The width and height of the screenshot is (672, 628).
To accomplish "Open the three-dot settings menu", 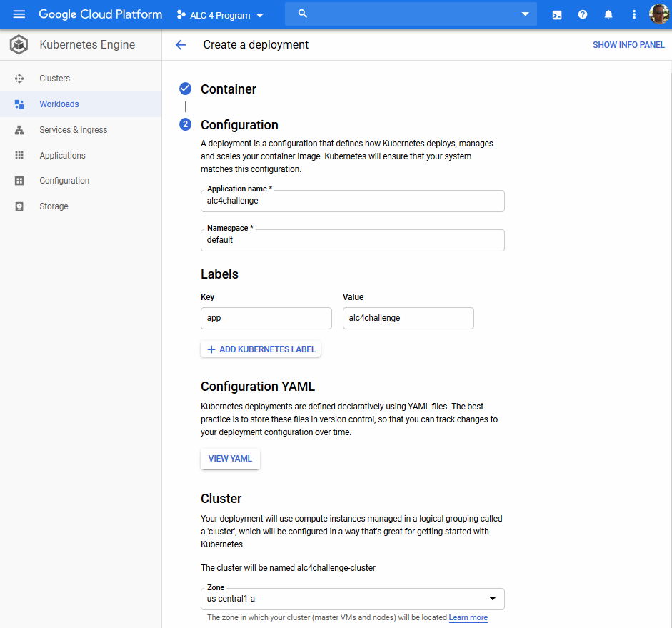I will pyautogui.click(x=634, y=14).
